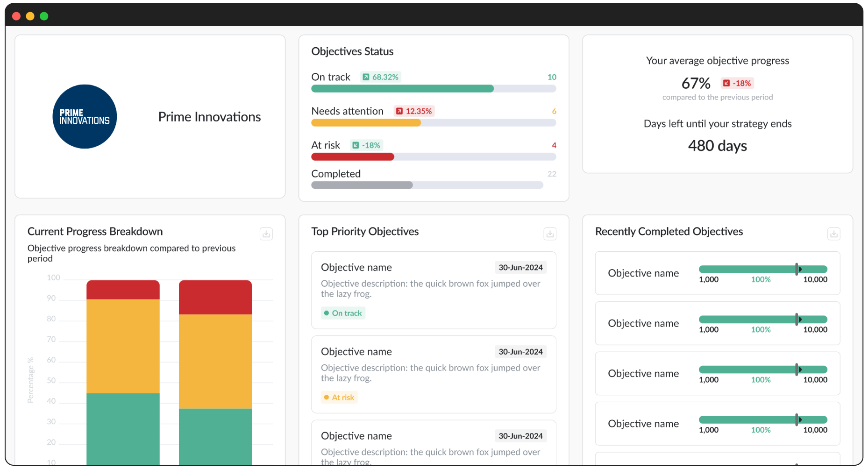Click the orange At risk status tag
This screenshot has height=469, width=868.
(339, 398)
